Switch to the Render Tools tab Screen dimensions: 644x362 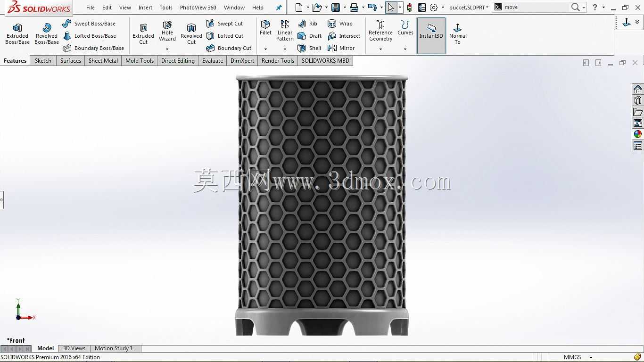pos(278,61)
